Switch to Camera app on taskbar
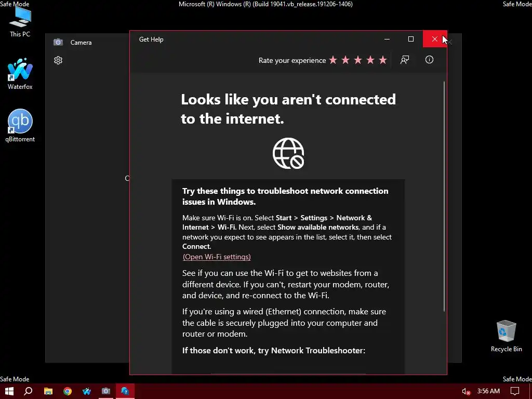The image size is (532, 399). pos(106,391)
